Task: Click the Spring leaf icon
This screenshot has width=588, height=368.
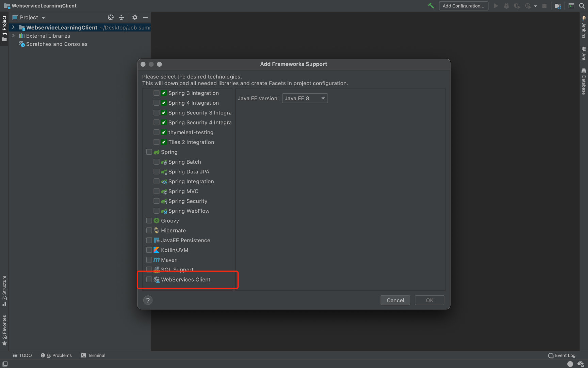Action: 157,152
